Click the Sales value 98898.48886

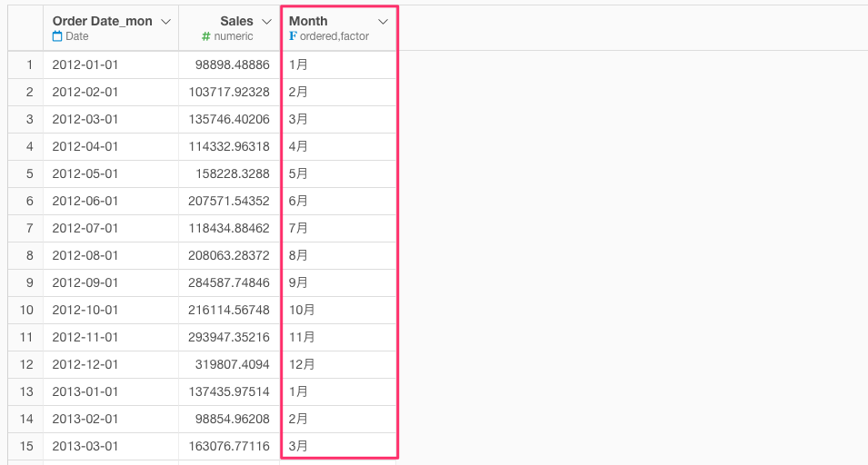click(232, 64)
